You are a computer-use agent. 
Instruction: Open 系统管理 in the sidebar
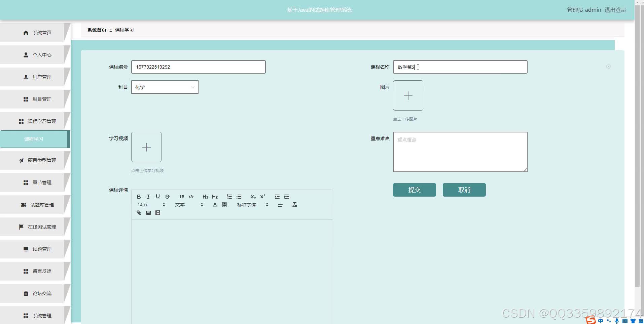click(35, 316)
